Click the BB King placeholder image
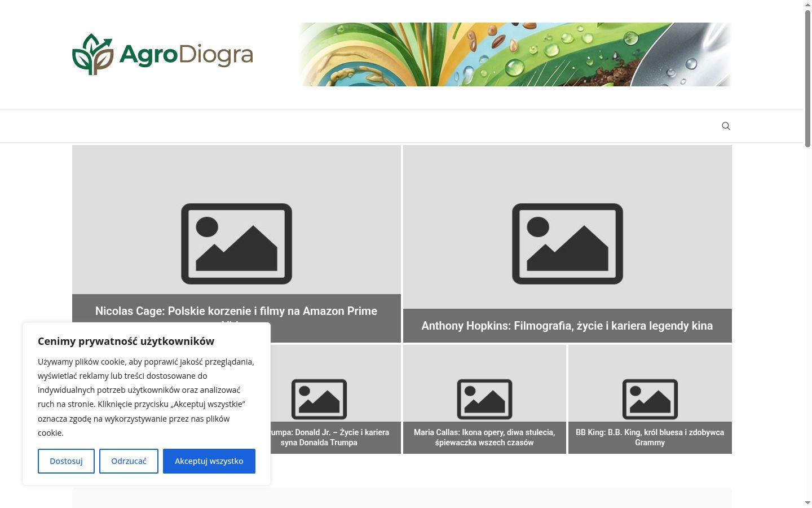Screen dimensions: 812x508 [650, 399]
